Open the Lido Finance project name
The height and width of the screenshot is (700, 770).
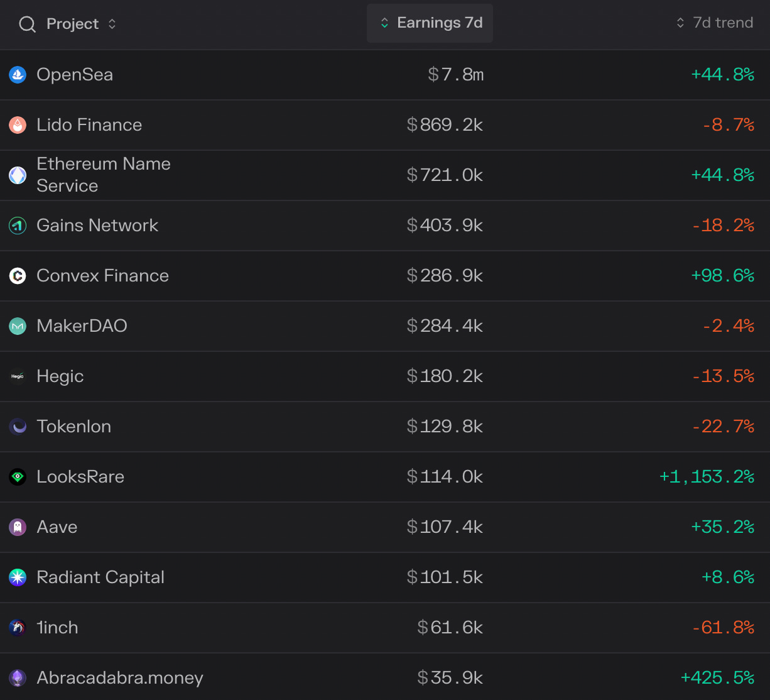(x=89, y=125)
